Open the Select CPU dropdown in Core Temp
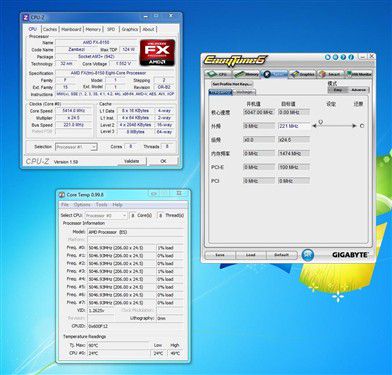 point(106,216)
